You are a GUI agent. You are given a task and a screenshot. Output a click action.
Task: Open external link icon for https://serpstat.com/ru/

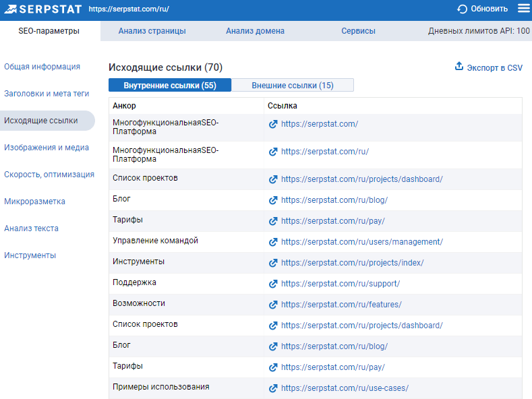pos(273,152)
